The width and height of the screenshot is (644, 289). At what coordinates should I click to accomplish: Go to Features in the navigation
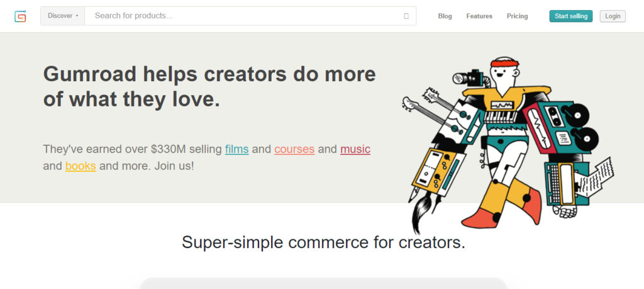479,16
